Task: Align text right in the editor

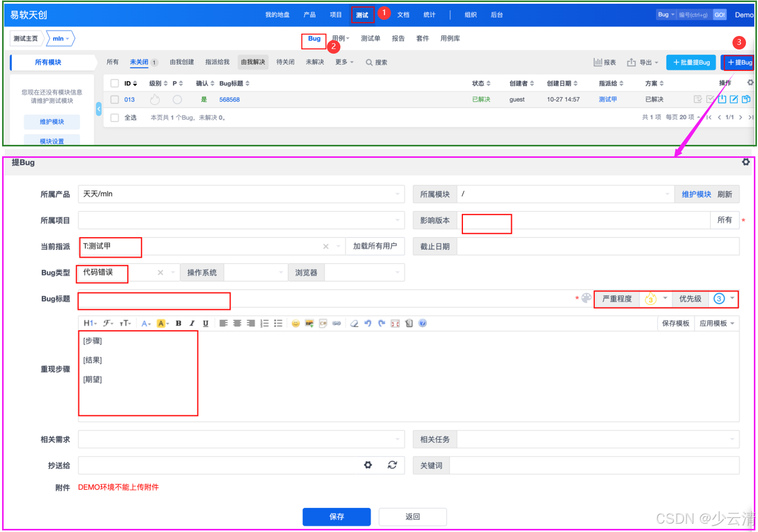Action: 251,324
